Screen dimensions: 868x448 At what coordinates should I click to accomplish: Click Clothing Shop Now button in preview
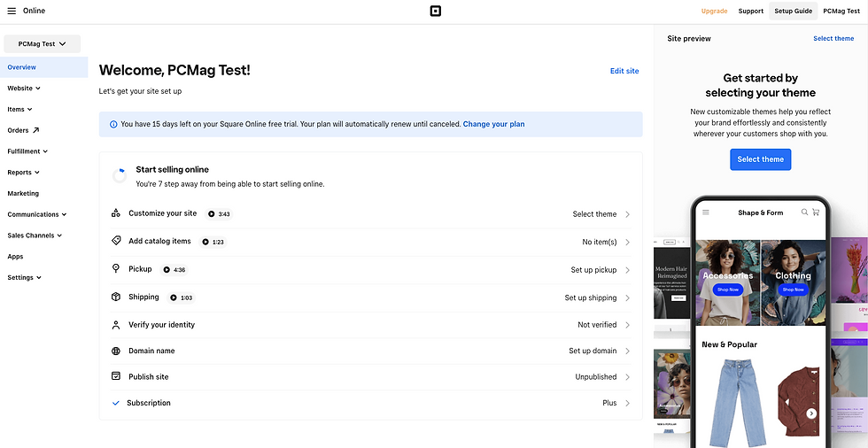(794, 290)
